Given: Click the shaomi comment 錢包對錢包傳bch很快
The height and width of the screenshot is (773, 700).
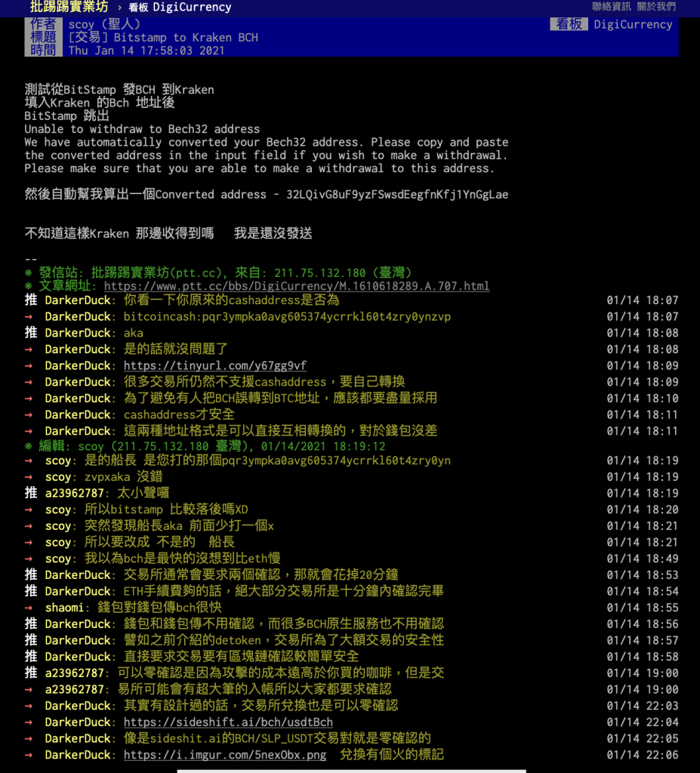Looking at the screenshot, I should [159, 608].
